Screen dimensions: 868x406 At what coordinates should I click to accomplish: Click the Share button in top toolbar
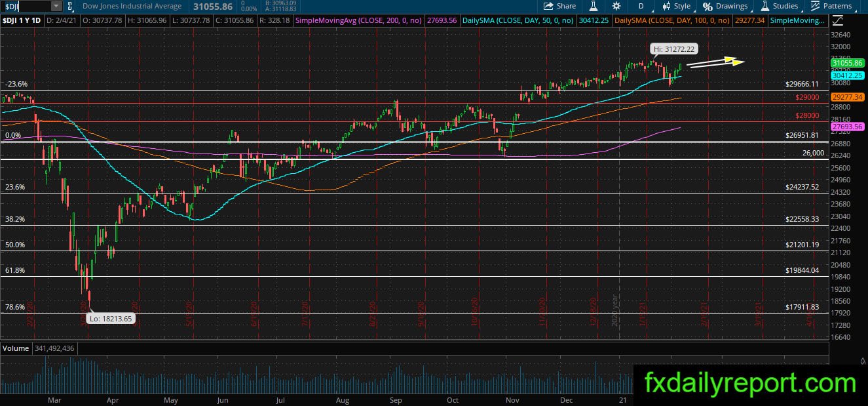[559, 6]
